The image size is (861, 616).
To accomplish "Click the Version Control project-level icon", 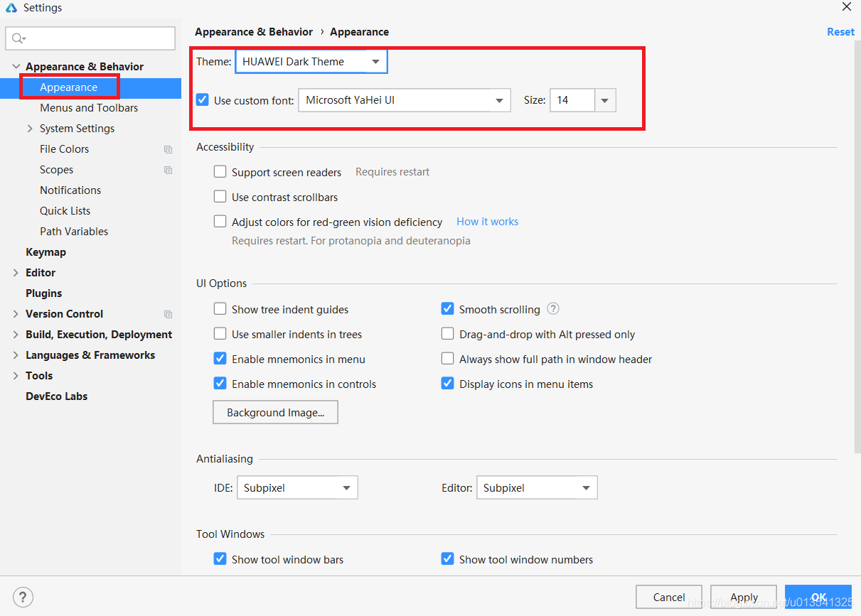I will pos(168,314).
